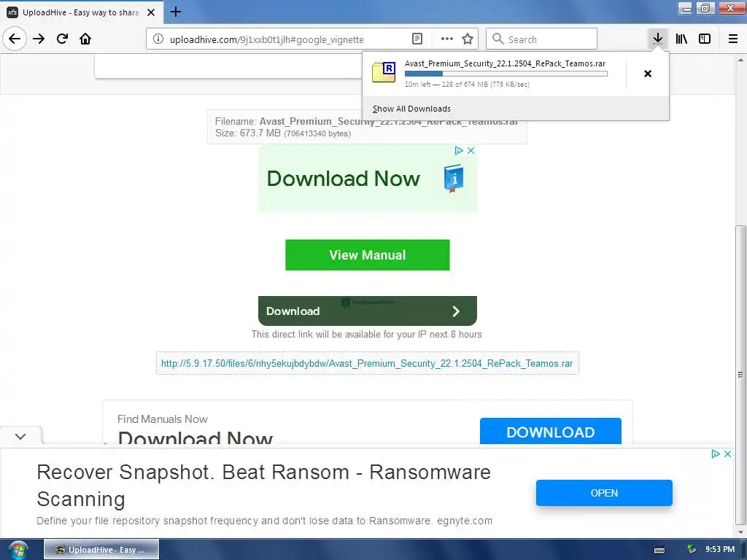Click the blue info book ad icon

click(x=454, y=179)
